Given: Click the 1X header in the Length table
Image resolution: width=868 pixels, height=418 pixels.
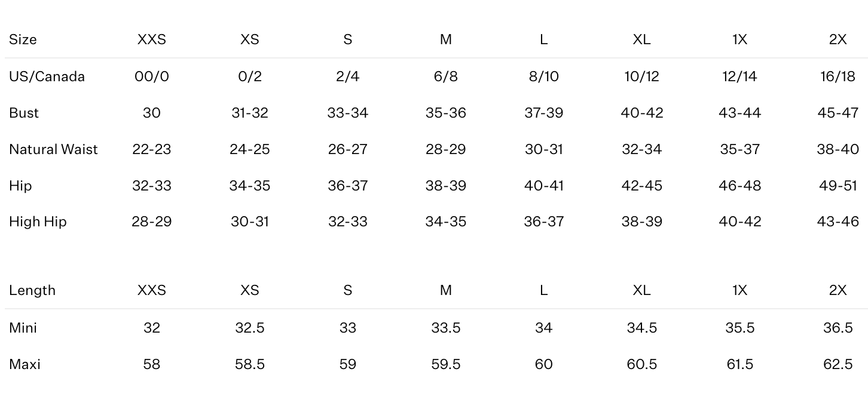Looking at the screenshot, I should point(739,290).
